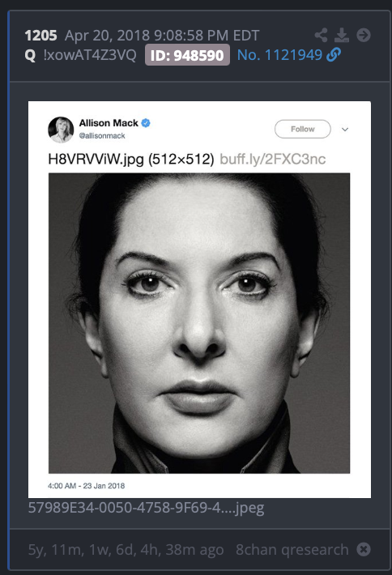Click the Q !xowAT4Z3VQ tripcode
392x575 pixels.
tap(80, 55)
